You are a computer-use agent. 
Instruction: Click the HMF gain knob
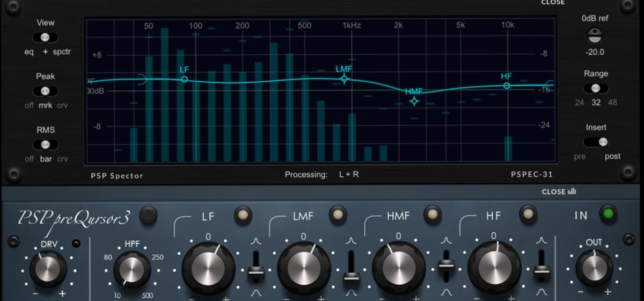point(398,268)
